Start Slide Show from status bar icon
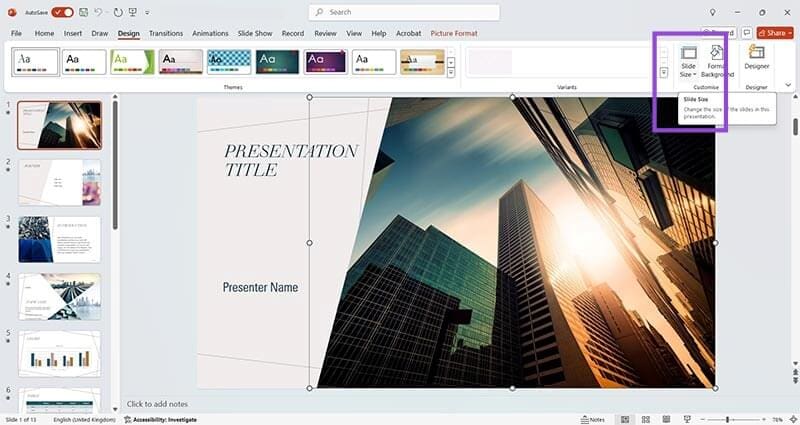The height and width of the screenshot is (425, 800). pos(687,420)
